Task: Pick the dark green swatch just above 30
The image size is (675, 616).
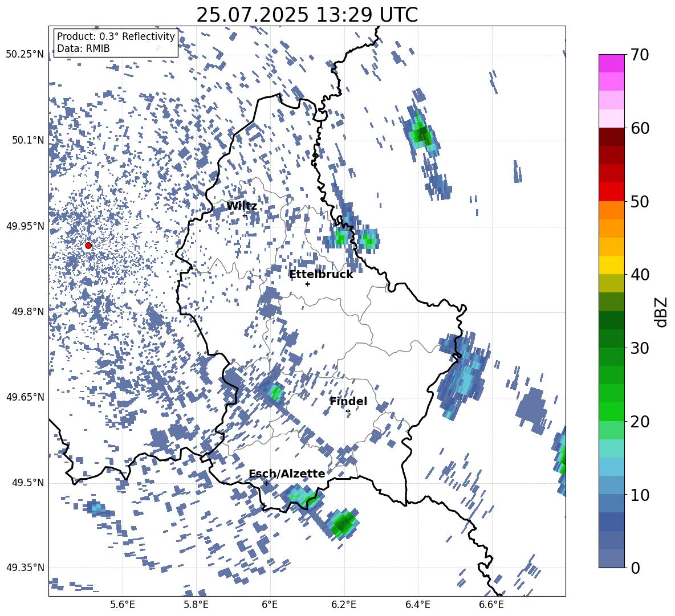Action: (x=611, y=338)
